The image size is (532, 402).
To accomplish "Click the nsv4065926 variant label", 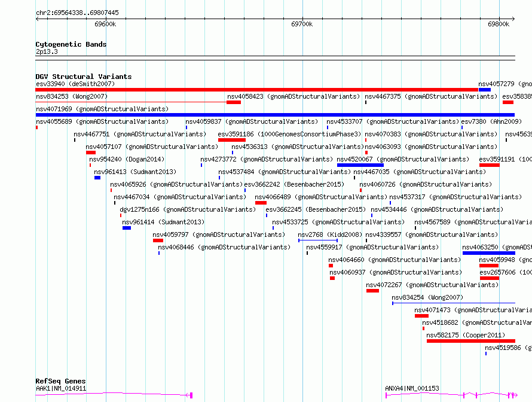I will point(176,184).
